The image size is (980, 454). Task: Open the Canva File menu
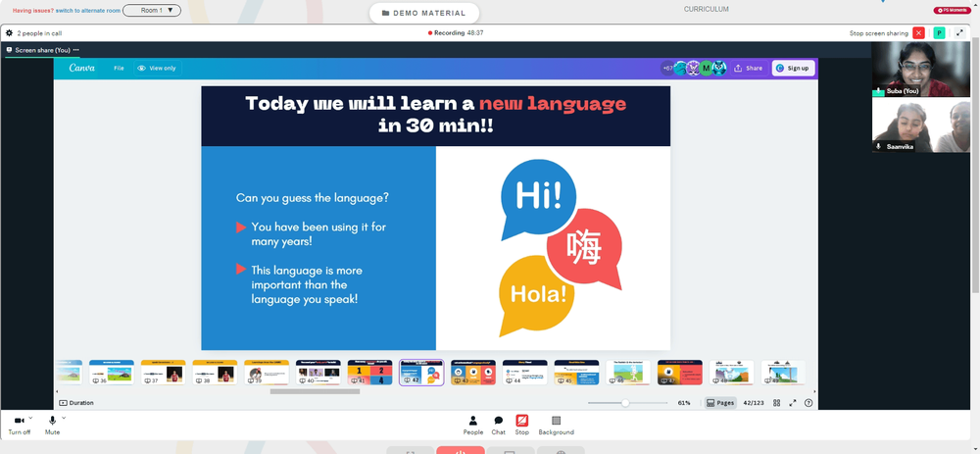[119, 69]
